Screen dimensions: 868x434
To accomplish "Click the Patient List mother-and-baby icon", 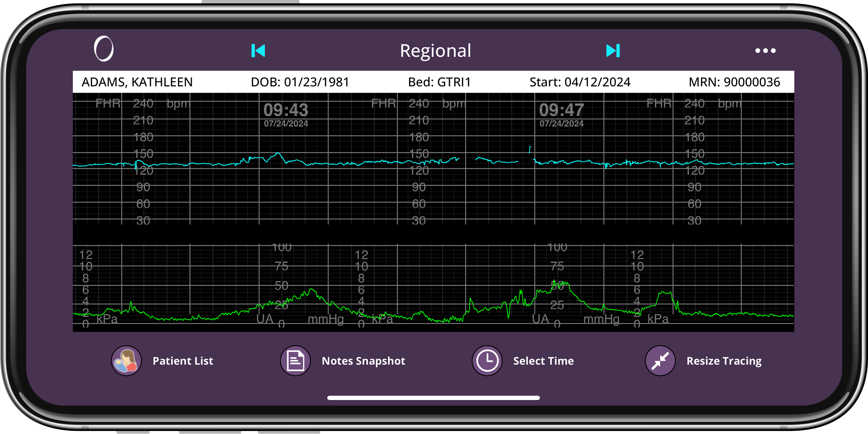I will (x=126, y=361).
